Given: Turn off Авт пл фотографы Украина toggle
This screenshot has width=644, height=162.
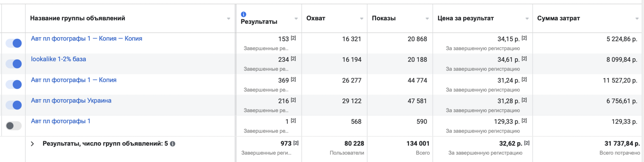Looking at the screenshot, I should tap(13, 105).
